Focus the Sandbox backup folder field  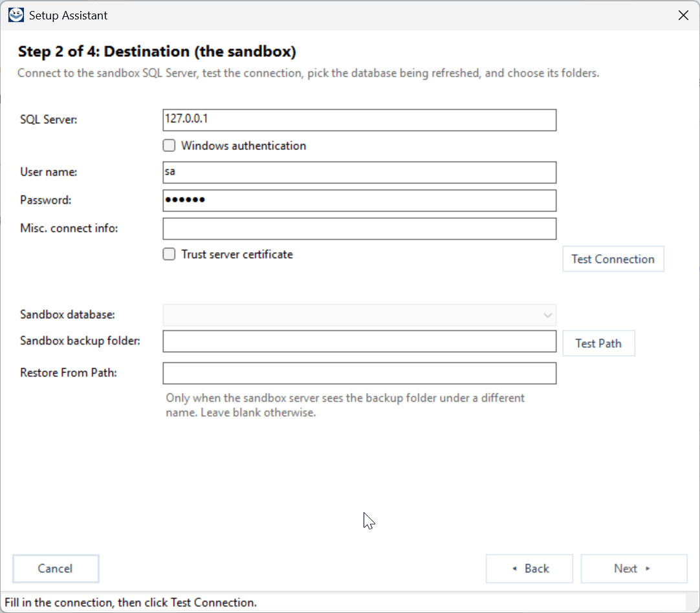point(359,341)
